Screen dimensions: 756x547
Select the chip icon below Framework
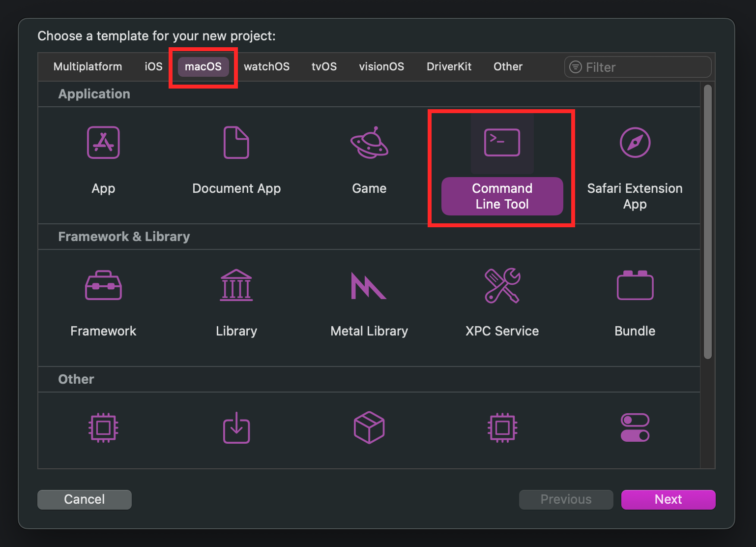103,428
